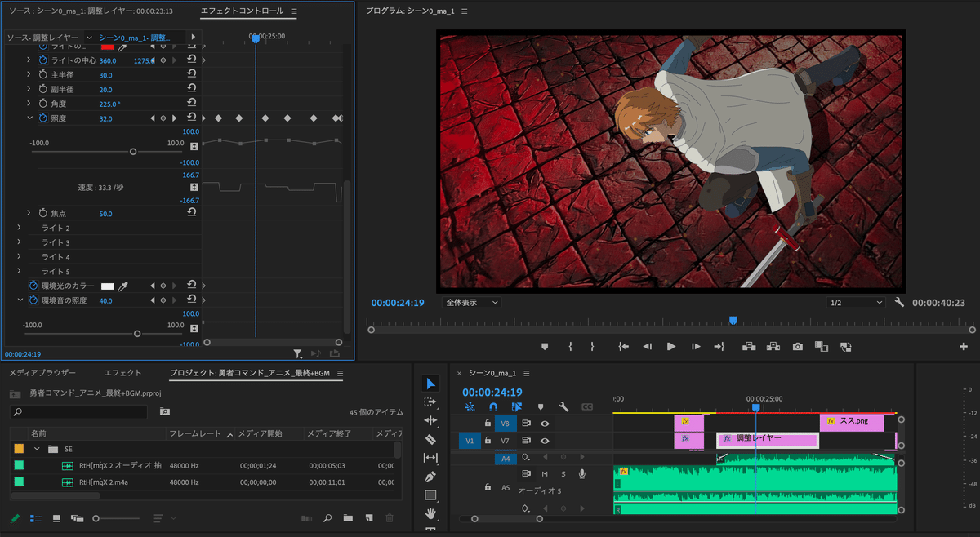Export frame with camera icon
The image size is (980, 537).
point(797,347)
